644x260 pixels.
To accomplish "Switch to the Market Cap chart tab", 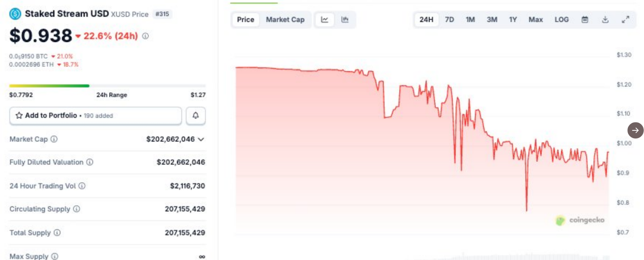I will click(x=285, y=20).
